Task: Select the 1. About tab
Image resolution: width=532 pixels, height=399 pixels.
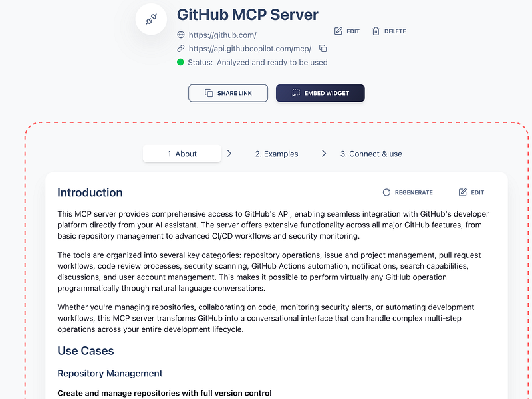Action: click(x=182, y=154)
